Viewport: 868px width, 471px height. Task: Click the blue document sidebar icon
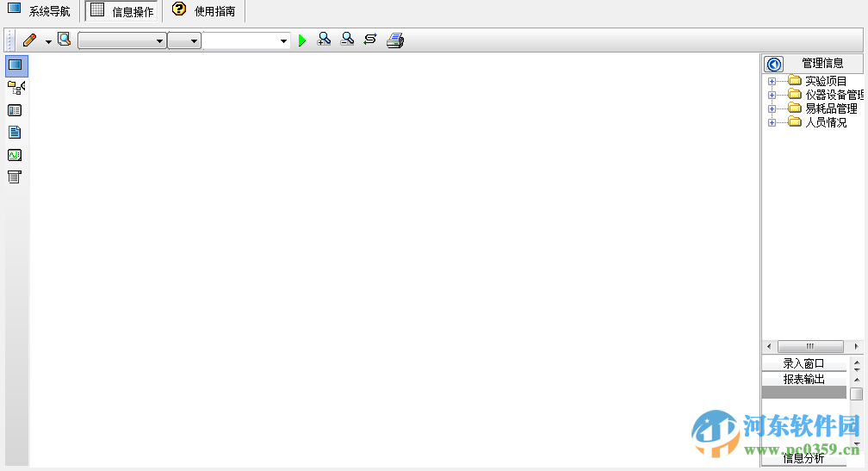pos(15,133)
